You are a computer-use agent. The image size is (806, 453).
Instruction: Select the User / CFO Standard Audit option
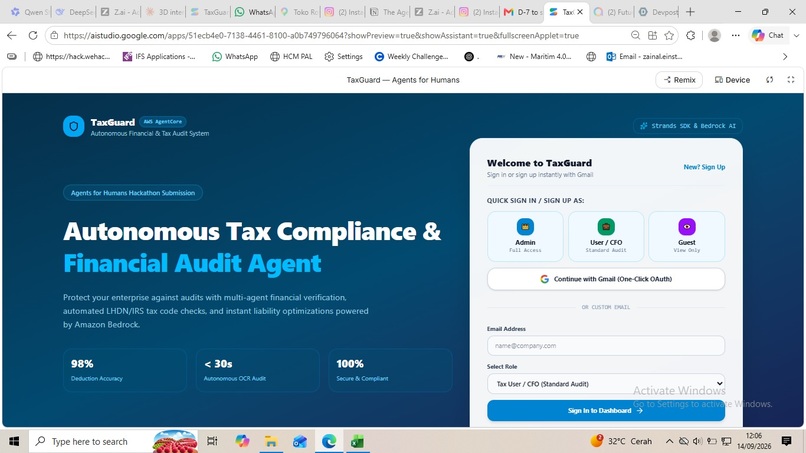tap(606, 237)
